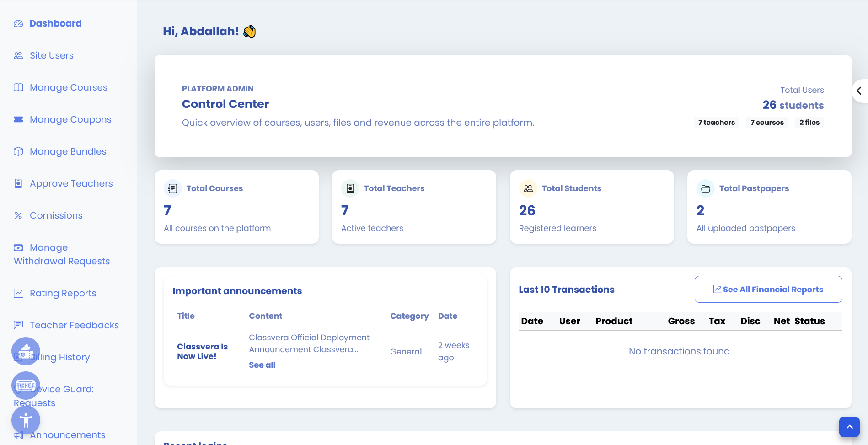Open Manage Courses via its book icon
Image resolution: width=868 pixels, height=445 pixels.
click(18, 87)
